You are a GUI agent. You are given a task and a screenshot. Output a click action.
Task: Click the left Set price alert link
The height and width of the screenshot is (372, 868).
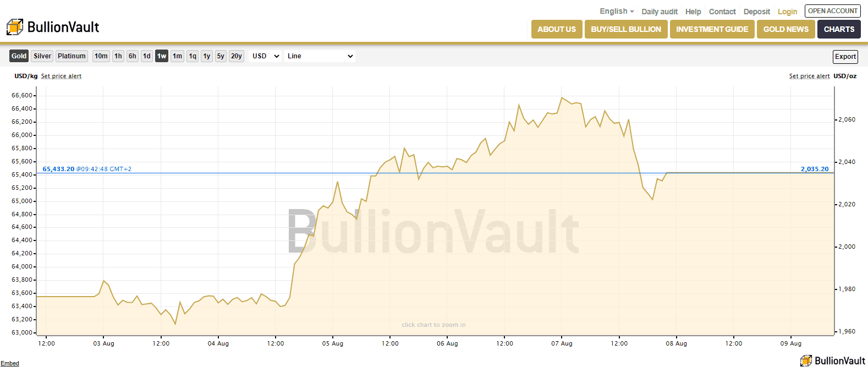[x=61, y=76]
